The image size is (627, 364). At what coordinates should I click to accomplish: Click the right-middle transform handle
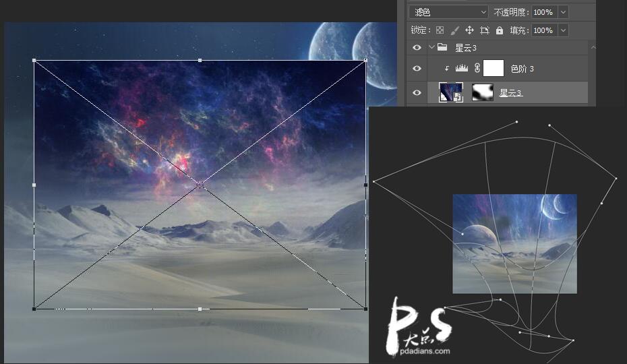[366, 185]
